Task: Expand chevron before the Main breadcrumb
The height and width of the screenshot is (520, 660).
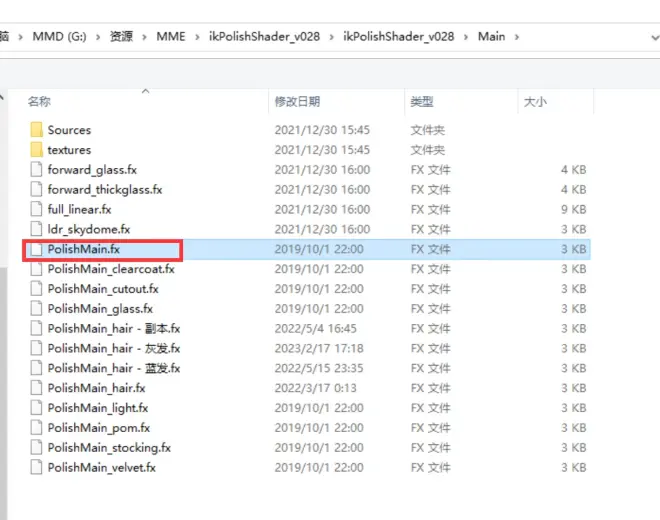Action: coord(466,37)
